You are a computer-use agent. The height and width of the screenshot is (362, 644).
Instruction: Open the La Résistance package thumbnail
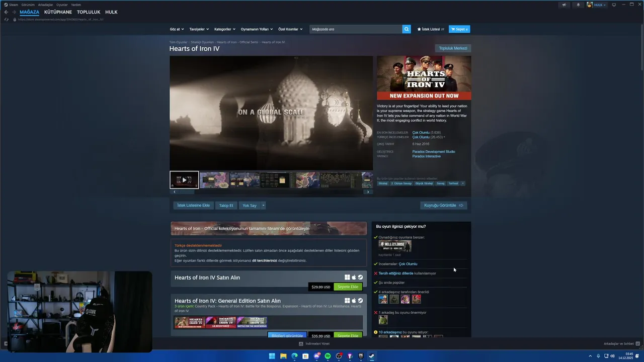[x=220, y=322]
